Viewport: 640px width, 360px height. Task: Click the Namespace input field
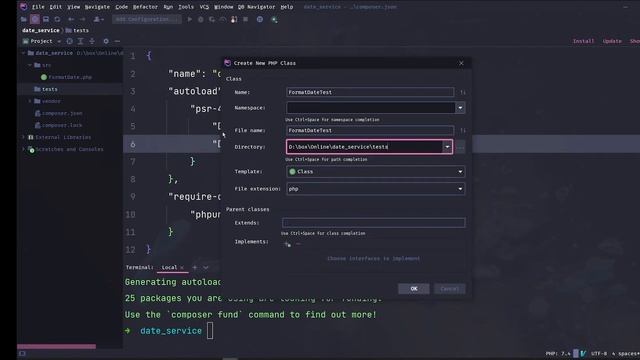pos(371,108)
